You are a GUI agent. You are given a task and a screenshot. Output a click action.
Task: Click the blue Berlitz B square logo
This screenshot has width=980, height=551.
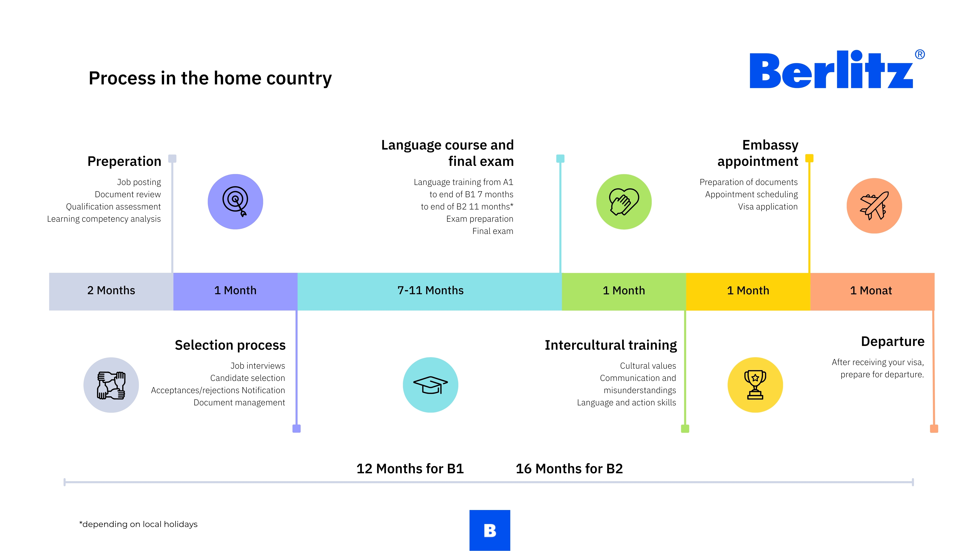tap(490, 530)
